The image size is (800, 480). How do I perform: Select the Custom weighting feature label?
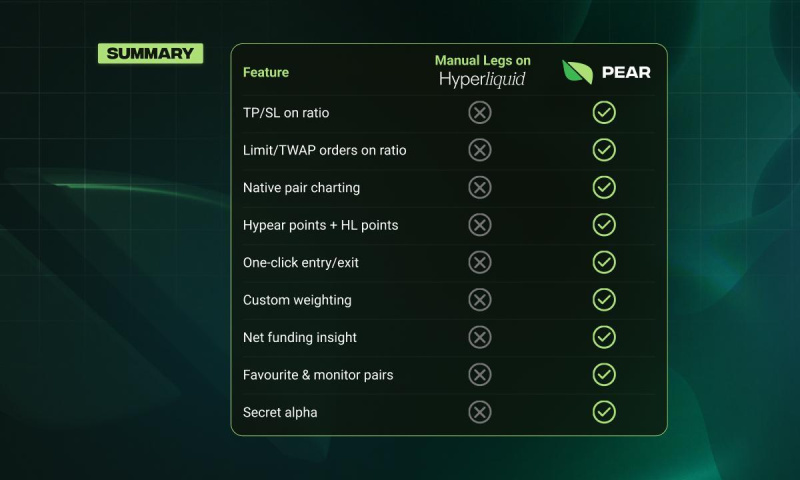(297, 300)
